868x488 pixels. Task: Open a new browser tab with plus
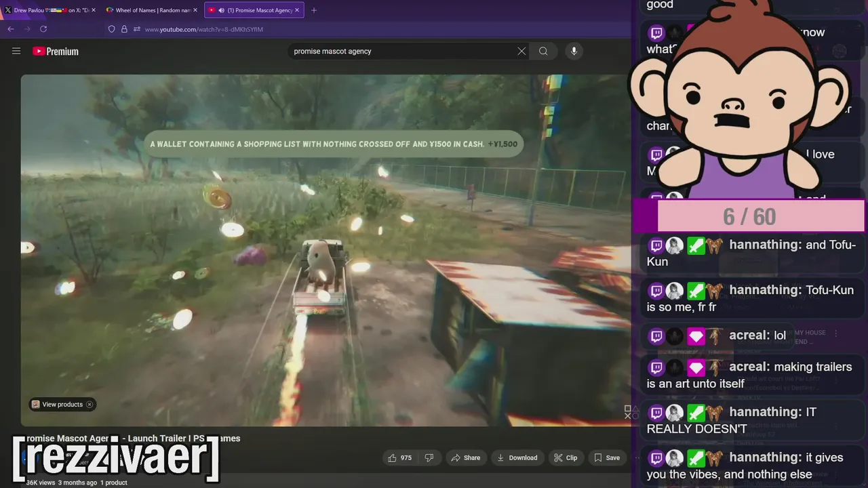[313, 10]
